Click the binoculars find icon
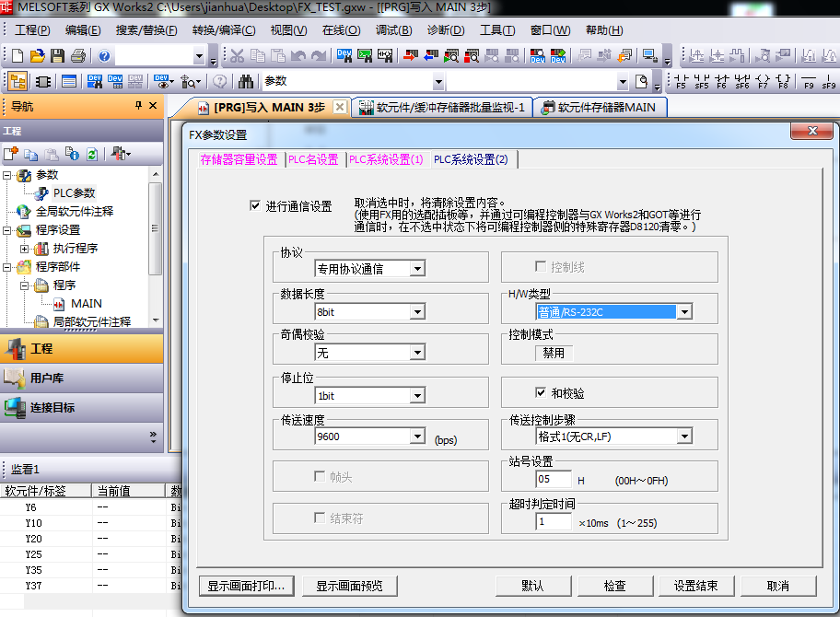 246,81
